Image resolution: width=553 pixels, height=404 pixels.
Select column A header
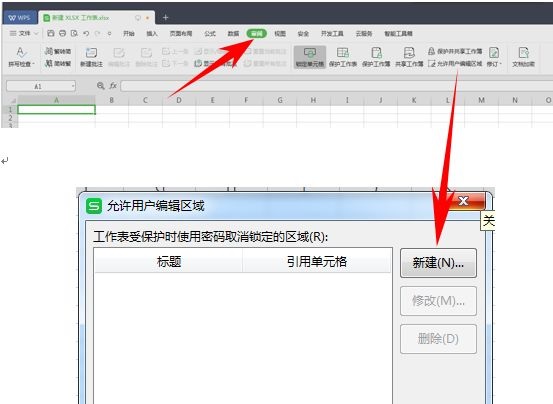tap(56, 100)
